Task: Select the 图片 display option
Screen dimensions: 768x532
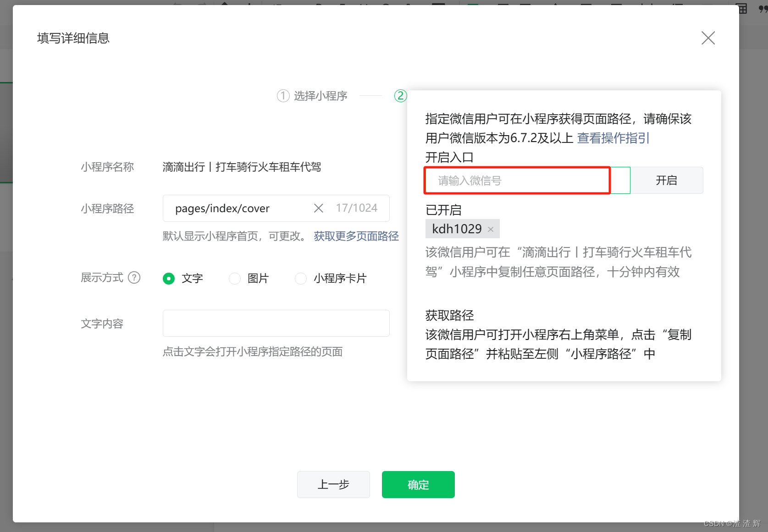Action: (x=235, y=278)
